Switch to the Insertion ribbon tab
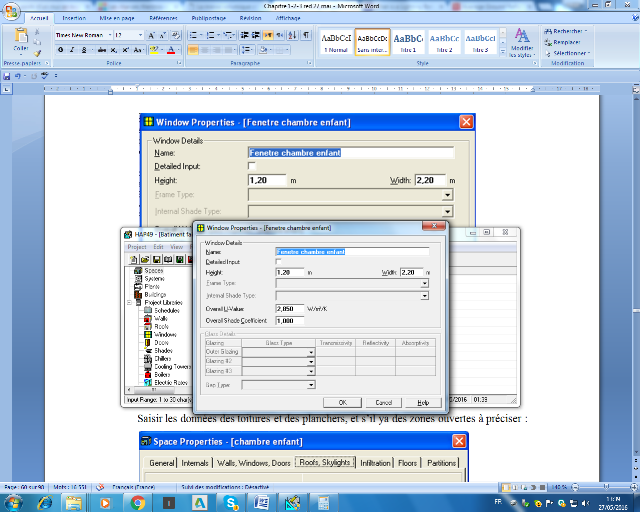Viewport: 640px width, 512px height. tap(74, 18)
